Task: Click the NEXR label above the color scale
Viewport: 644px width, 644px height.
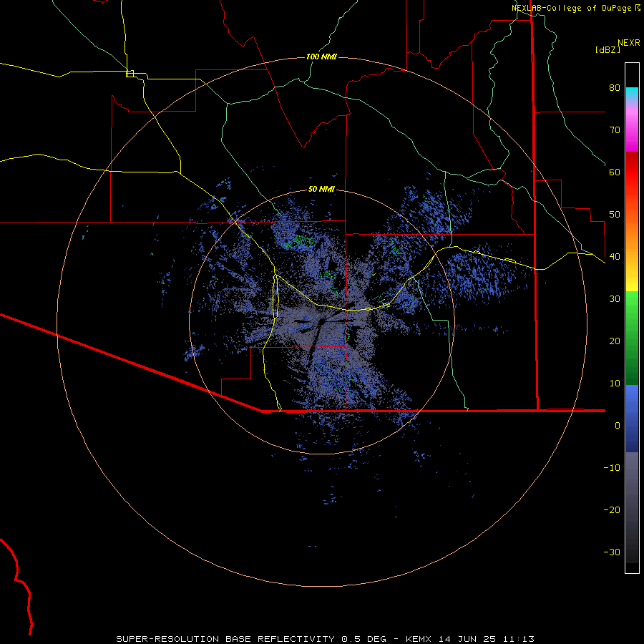Action: pos(629,43)
